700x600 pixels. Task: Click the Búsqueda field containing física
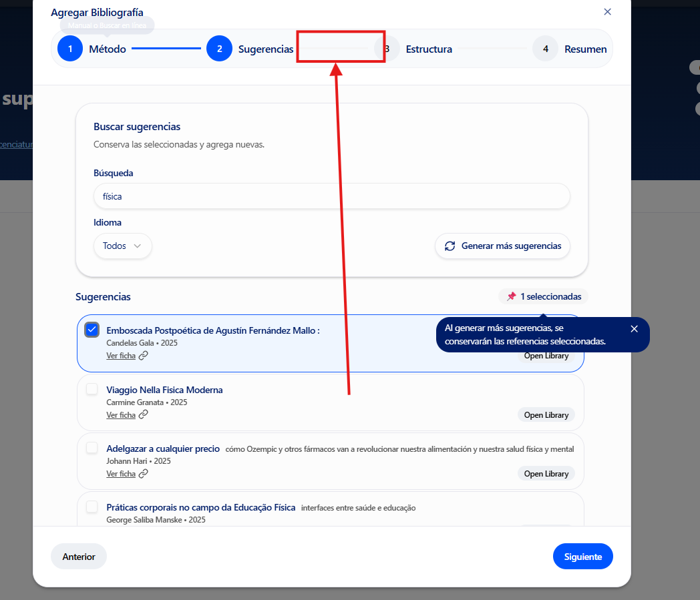click(331, 196)
